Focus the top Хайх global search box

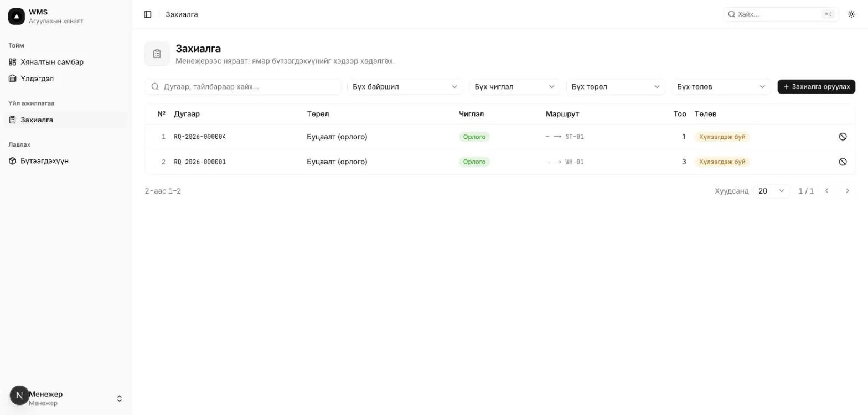[x=781, y=14]
